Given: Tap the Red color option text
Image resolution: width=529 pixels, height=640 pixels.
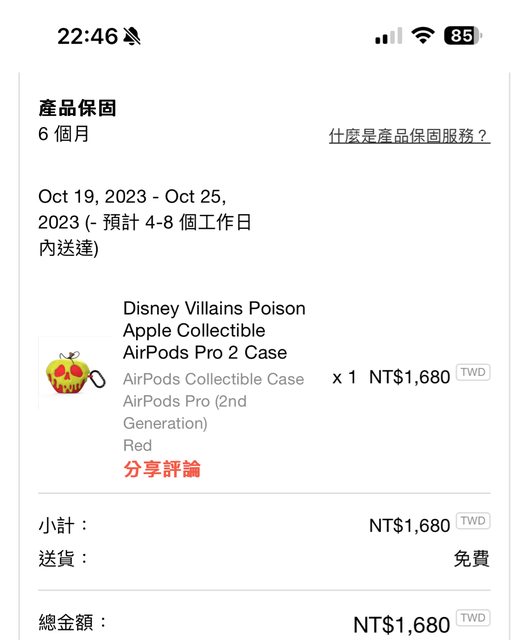Looking at the screenshot, I should click(x=138, y=445).
